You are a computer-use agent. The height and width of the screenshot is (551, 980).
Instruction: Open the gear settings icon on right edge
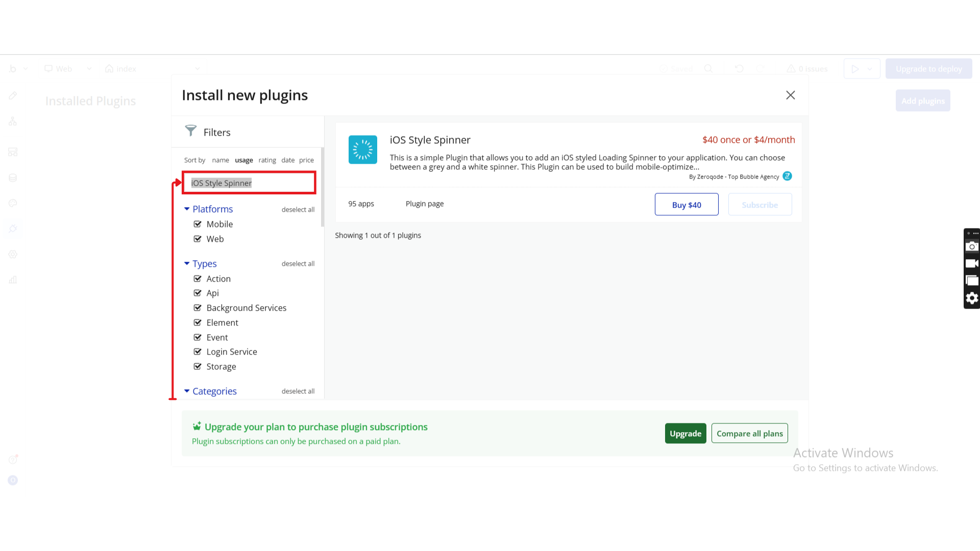coord(972,298)
